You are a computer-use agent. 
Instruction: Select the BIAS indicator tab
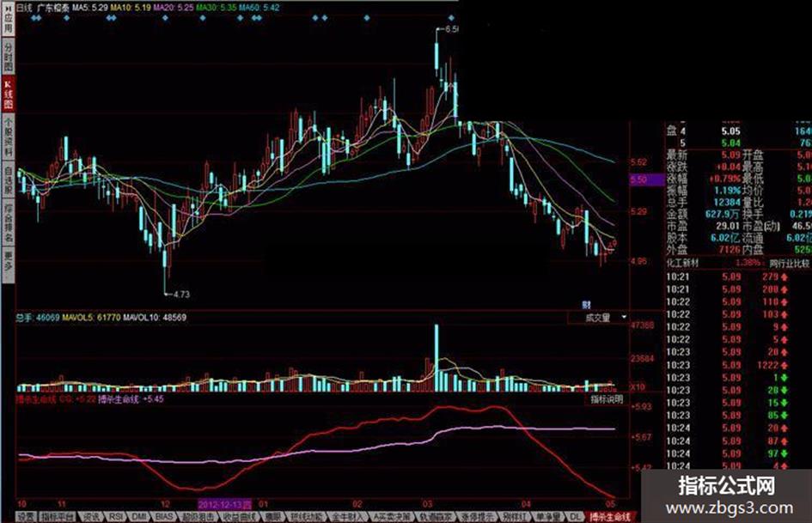pos(165,516)
